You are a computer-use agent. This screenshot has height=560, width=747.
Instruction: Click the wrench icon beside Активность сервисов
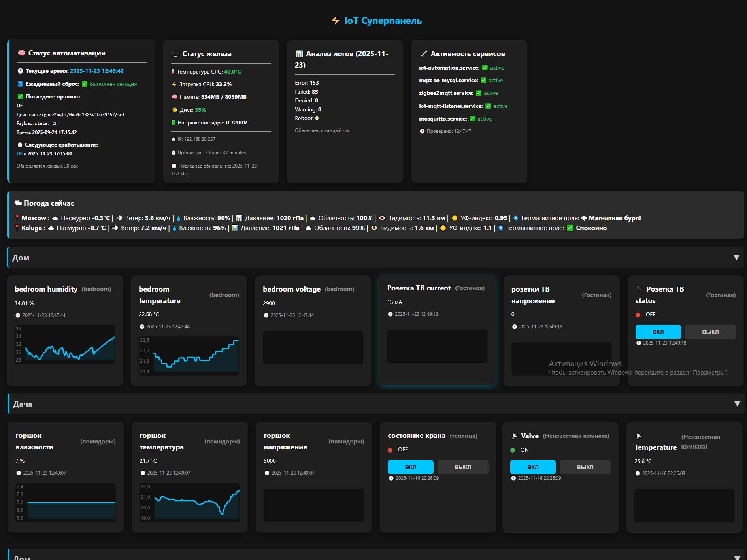[x=424, y=54]
